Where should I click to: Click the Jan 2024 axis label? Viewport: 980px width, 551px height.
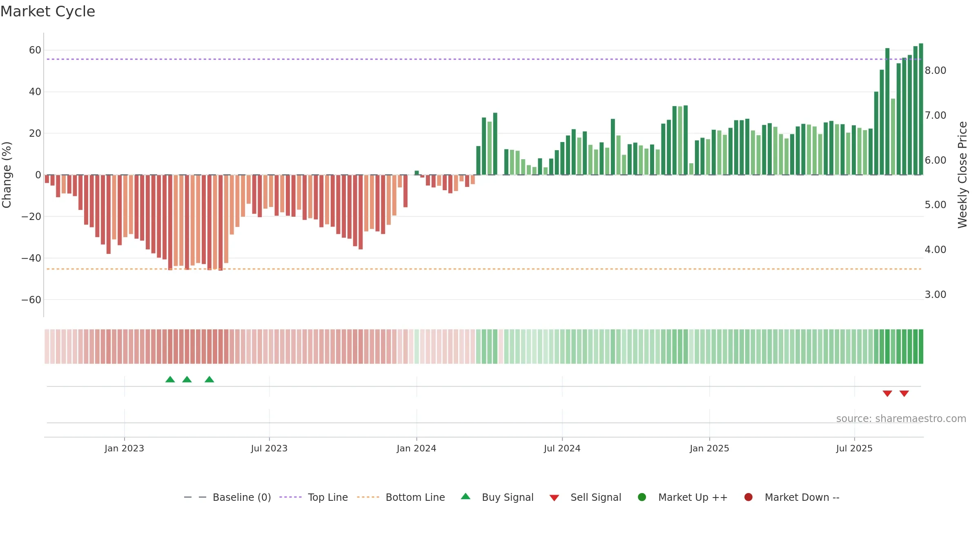click(x=416, y=449)
